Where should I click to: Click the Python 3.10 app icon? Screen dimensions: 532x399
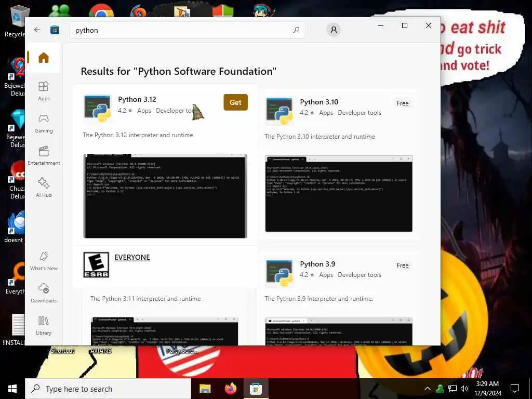click(x=280, y=111)
